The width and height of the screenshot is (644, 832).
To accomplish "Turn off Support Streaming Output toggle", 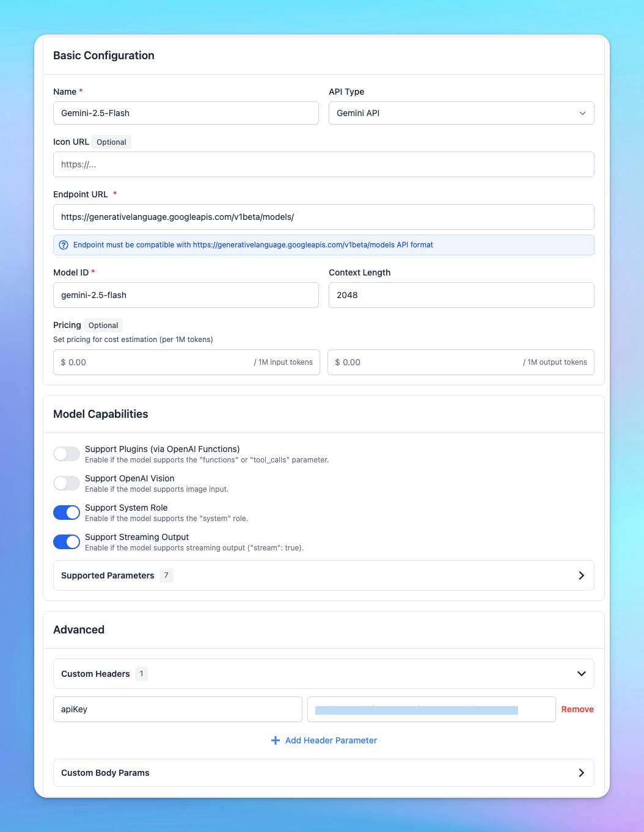I will 67,542.
